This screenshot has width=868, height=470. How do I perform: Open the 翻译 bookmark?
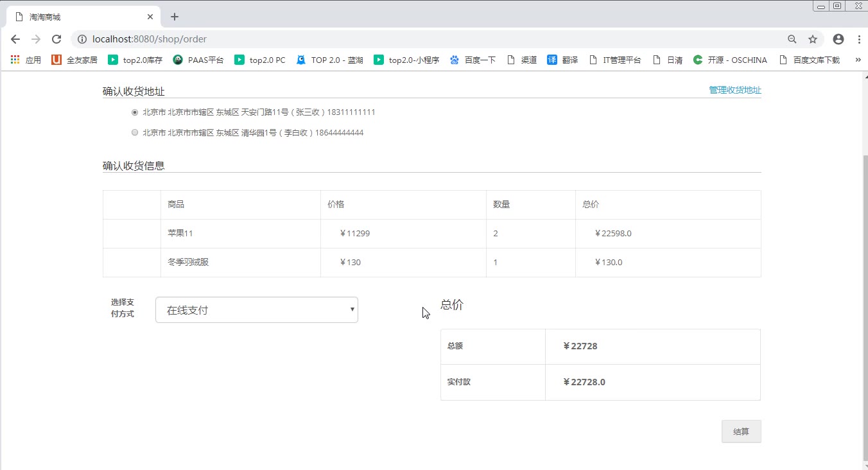(562, 60)
